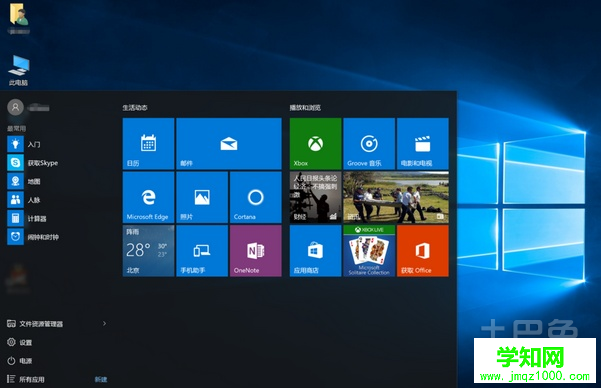601x388 pixels.
Task: Open the 电影和电视 tile
Action: pyautogui.click(x=423, y=144)
